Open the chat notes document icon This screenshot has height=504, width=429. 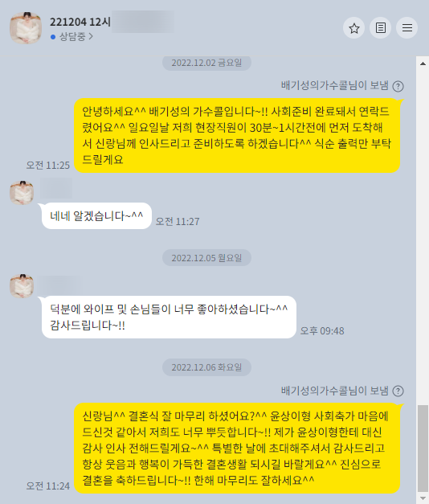pos(381,28)
